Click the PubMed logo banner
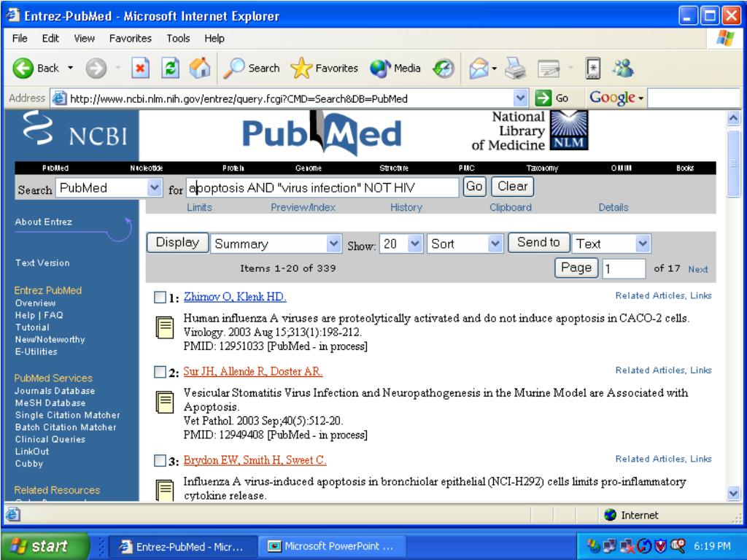Screen dimensions: 747x560 322,133
